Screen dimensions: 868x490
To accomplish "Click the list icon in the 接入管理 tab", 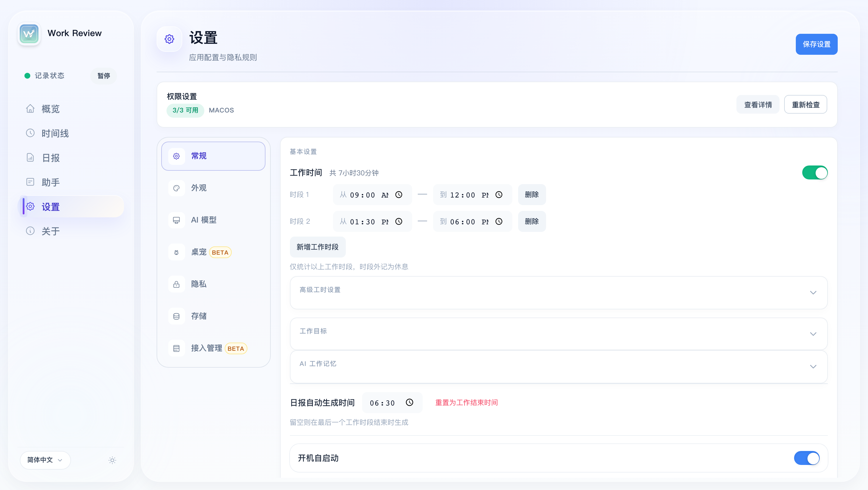I will point(176,348).
